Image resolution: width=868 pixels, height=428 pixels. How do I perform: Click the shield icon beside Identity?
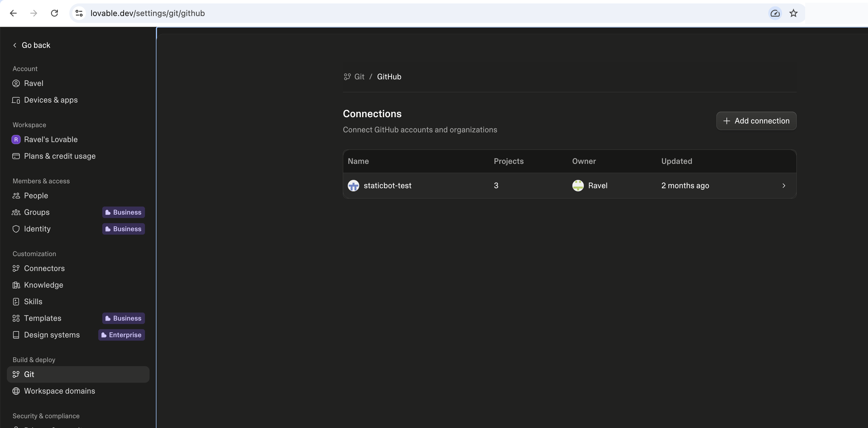[x=16, y=229]
